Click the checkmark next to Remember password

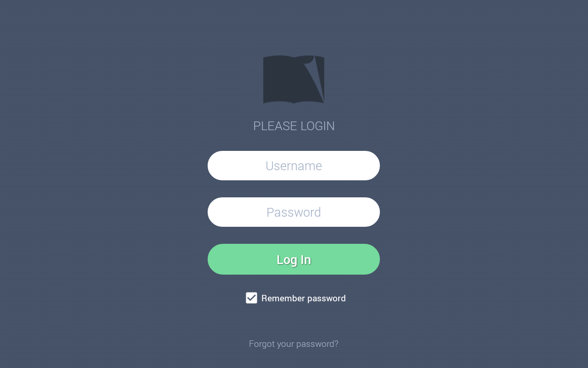(x=251, y=298)
